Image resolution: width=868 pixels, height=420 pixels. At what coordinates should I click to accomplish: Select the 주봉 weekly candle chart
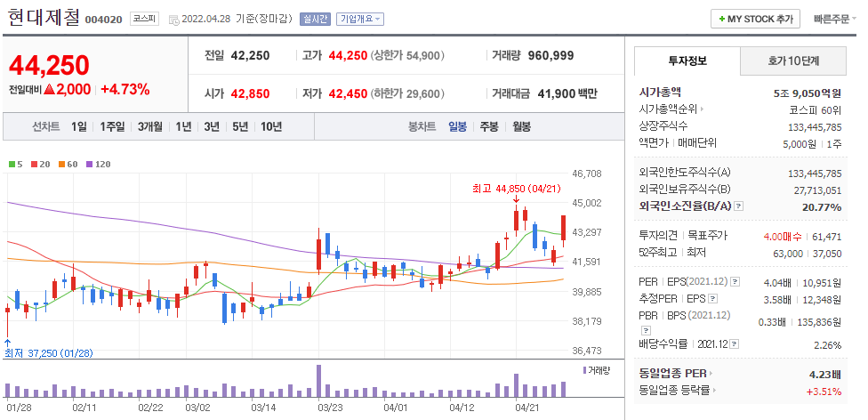(x=489, y=127)
